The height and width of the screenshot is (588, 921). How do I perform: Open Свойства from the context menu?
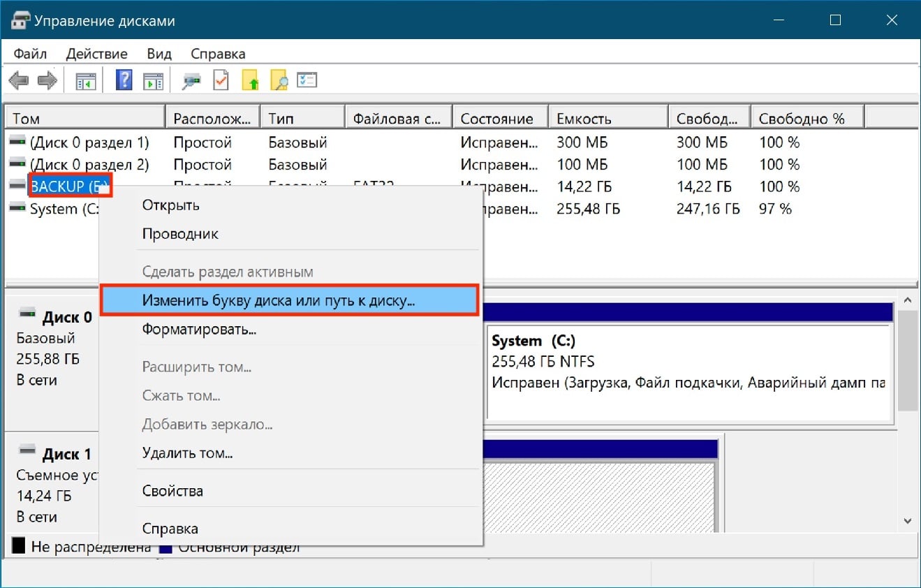pyautogui.click(x=172, y=491)
